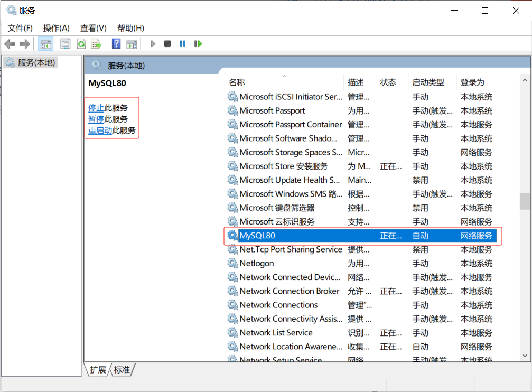
Task: Click the Forward arrow toolbar icon
Action: tap(24, 44)
